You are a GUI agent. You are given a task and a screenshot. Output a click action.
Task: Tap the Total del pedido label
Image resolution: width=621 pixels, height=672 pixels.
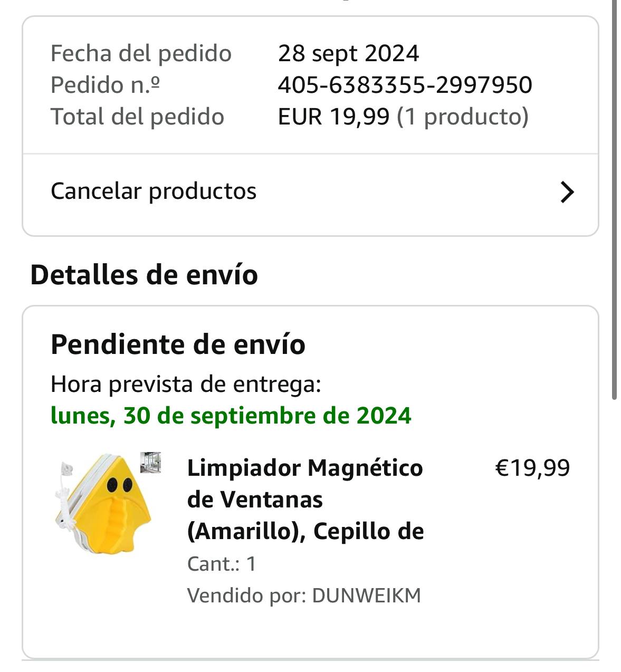click(x=137, y=117)
